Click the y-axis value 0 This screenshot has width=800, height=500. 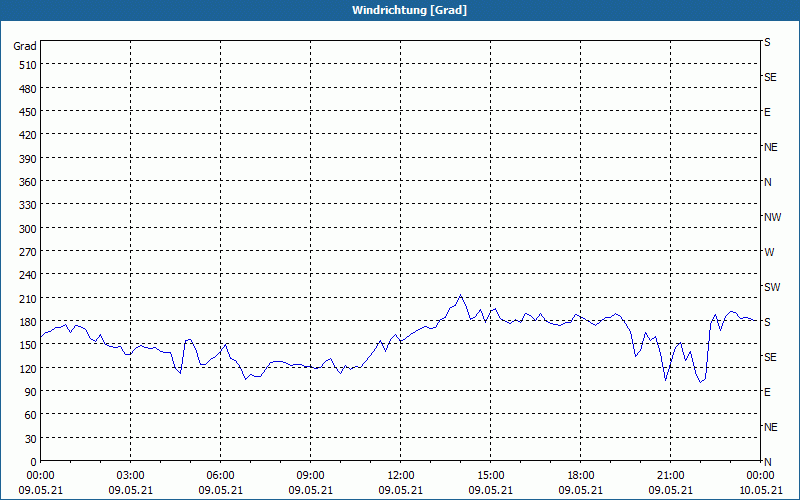[33, 462]
